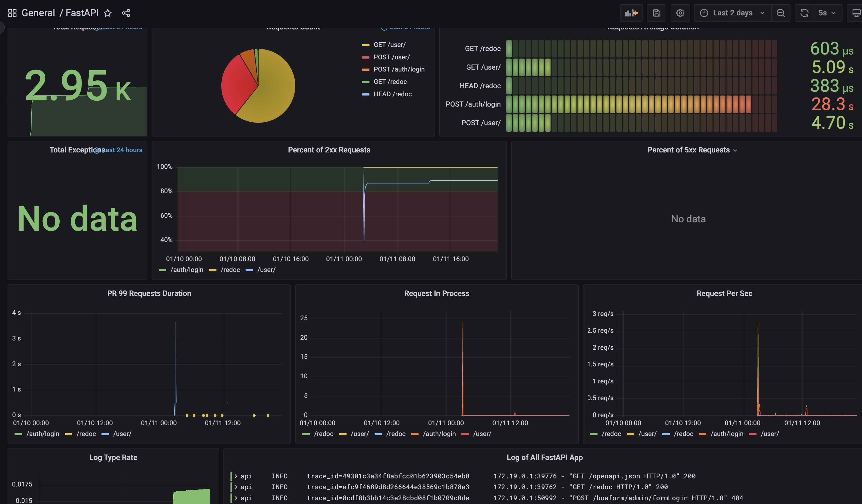Expand Percent of 5xx Requests panel menu
Viewport: 862px width, 504px height.
pos(735,151)
